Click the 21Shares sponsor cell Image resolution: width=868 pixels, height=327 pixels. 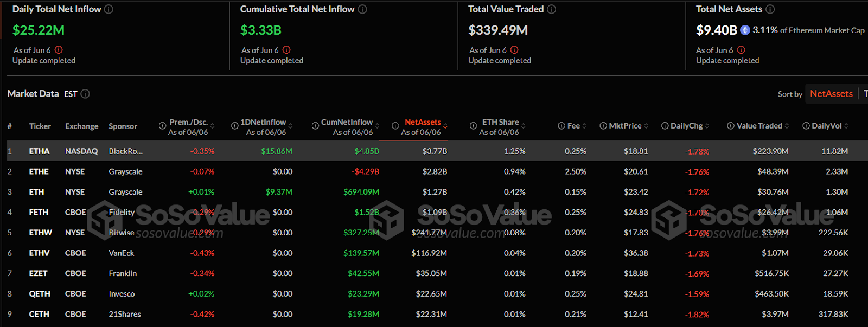(x=125, y=314)
